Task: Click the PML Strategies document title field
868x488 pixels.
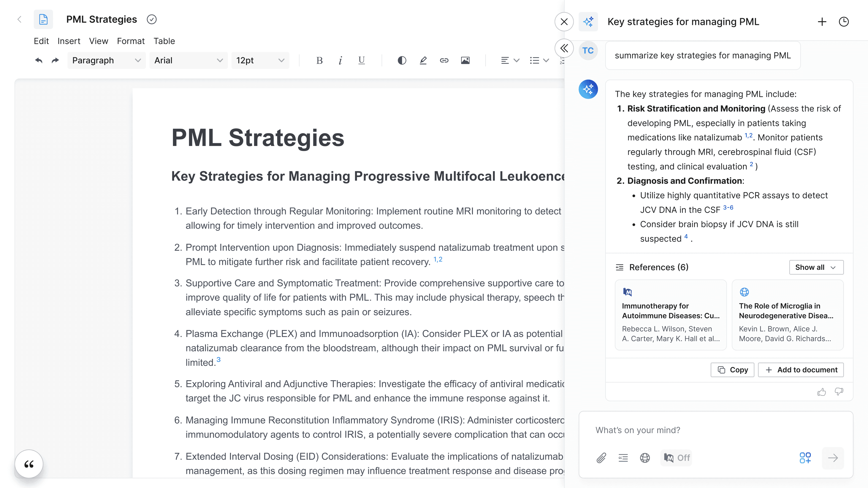Action: [x=101, y=19]
